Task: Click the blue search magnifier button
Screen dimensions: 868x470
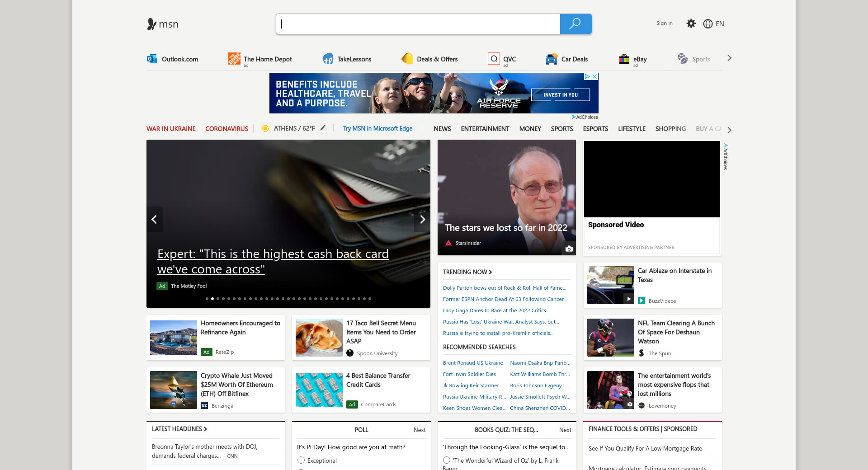Action: [576, 24]
